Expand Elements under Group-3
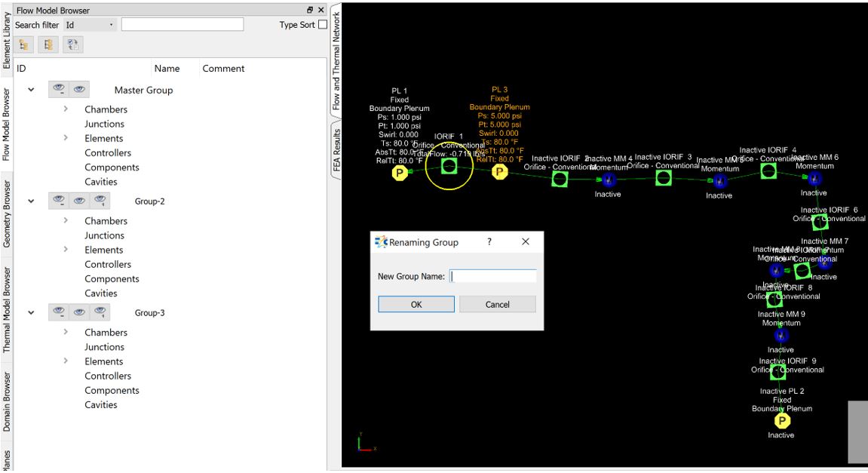This screenshot has width=868, height=473. [x=66, y=361]
